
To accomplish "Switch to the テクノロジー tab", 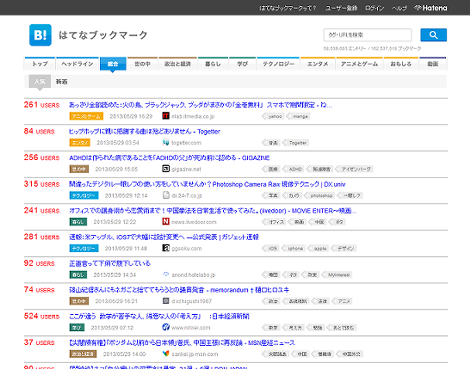I will pyautogui.click(x=278, y=64).
